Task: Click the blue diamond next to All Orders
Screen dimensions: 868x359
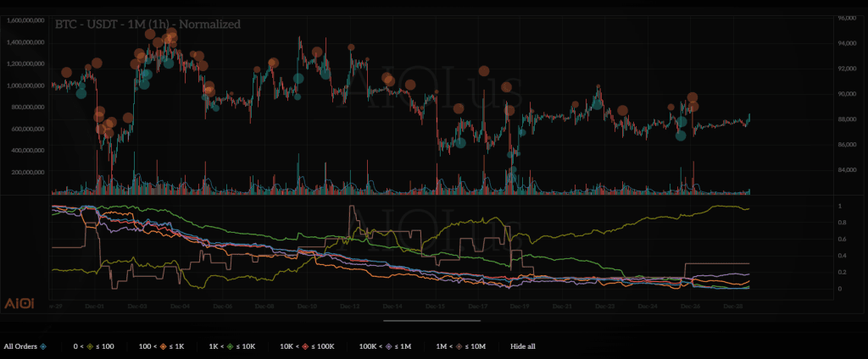Action: click(43, 345)
